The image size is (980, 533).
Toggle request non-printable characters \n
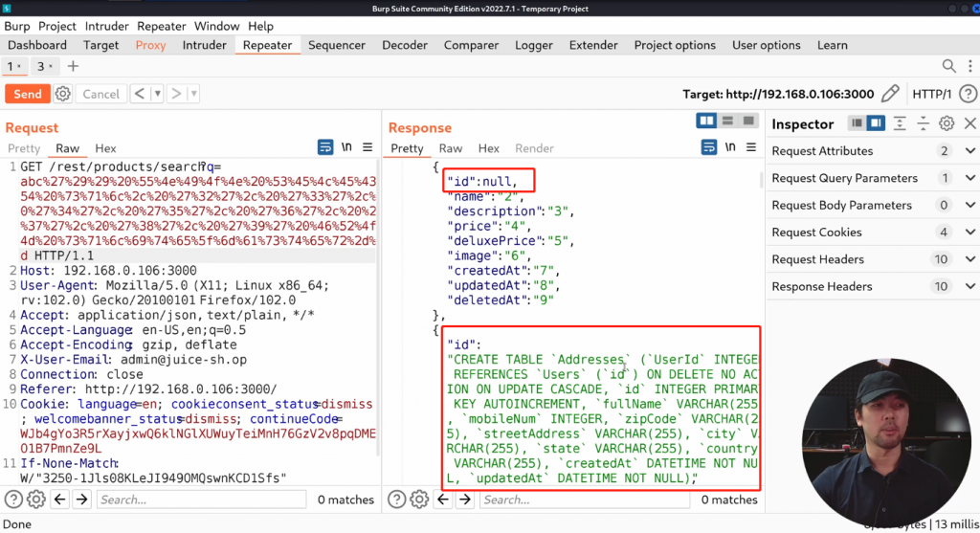pyautogui.click(x=346, y=147)
